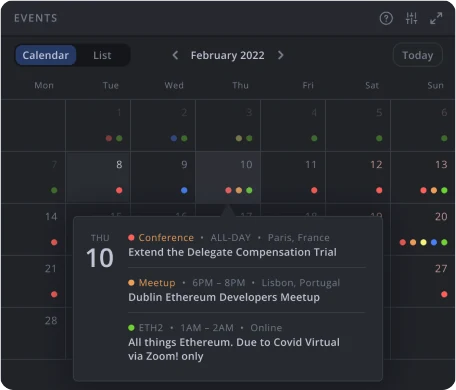
Task: Select day 20 in the calendar
Action: [423, 229]
